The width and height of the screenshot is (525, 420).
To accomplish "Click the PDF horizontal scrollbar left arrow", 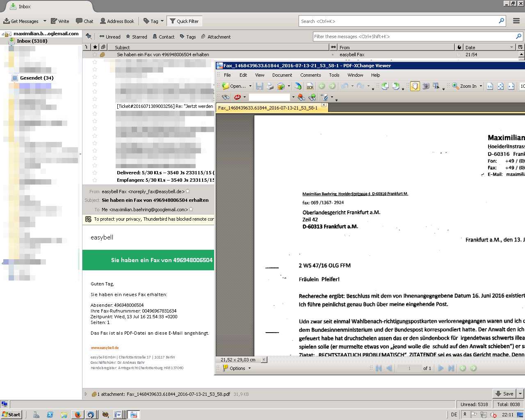I will click(264, 360).
